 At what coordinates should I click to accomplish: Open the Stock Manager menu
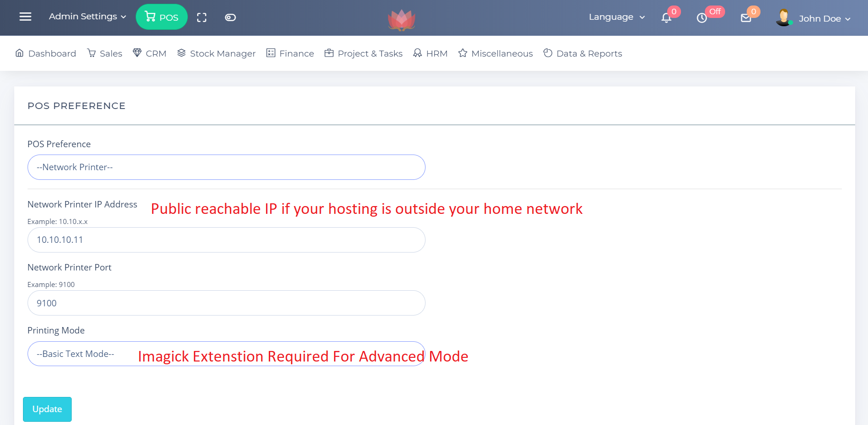click(x=216, y=54)
